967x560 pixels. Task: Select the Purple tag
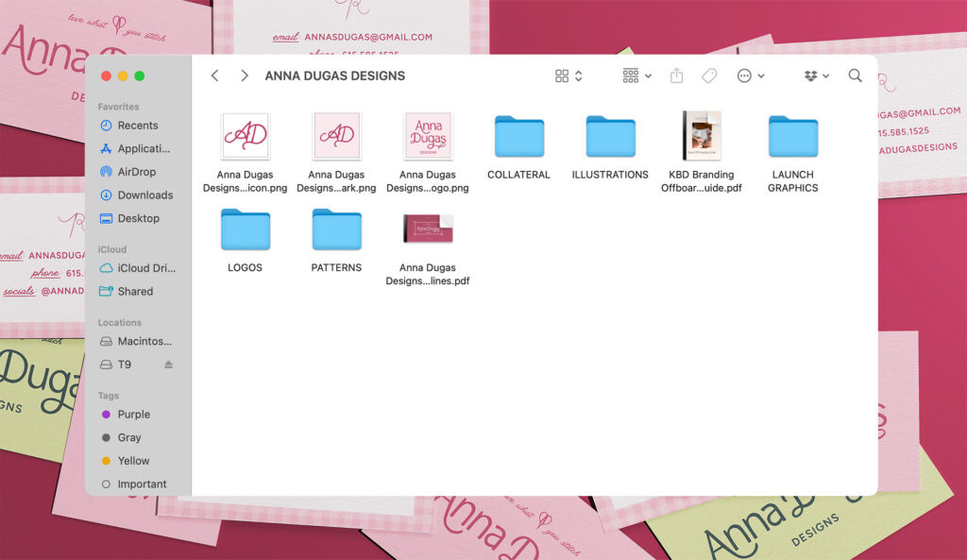click(x=111, y=414)
